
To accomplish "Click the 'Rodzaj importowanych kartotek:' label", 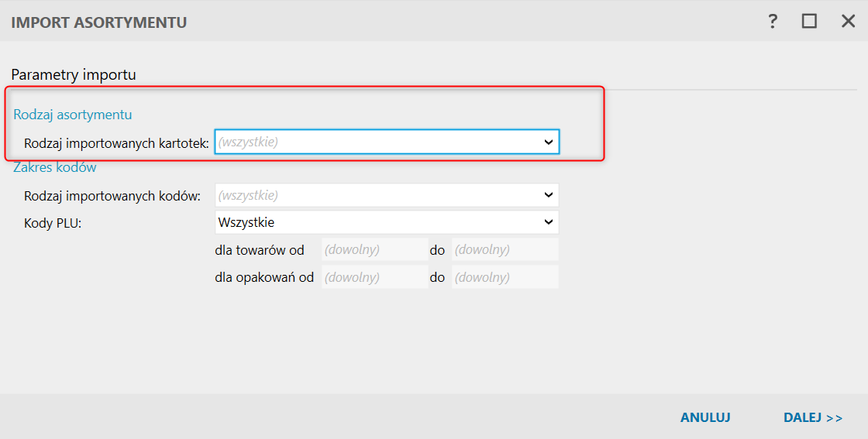I will [x=117, y=142].
